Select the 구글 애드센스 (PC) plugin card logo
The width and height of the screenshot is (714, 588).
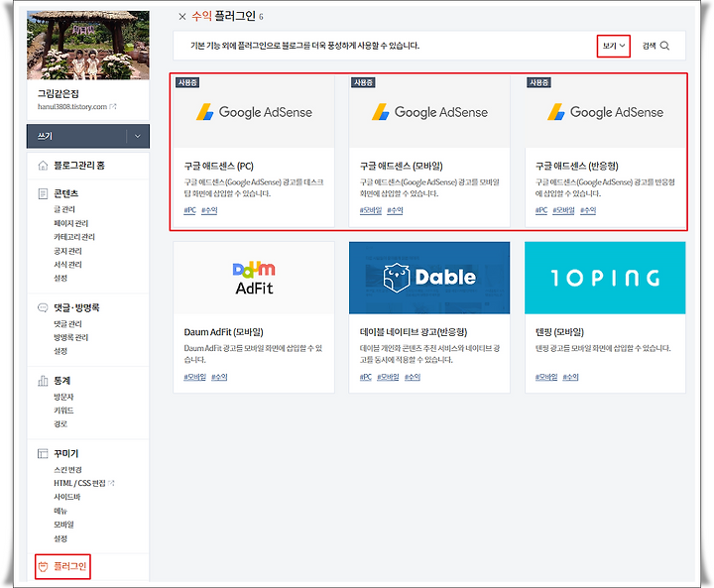(x=254, y=112)
